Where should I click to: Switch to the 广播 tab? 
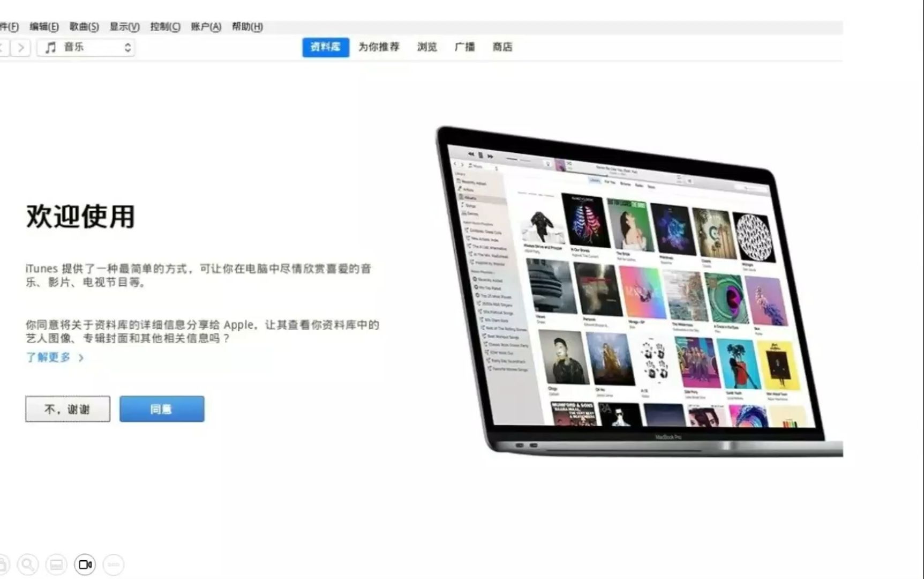pyautogui.click(x=465, y=47)
